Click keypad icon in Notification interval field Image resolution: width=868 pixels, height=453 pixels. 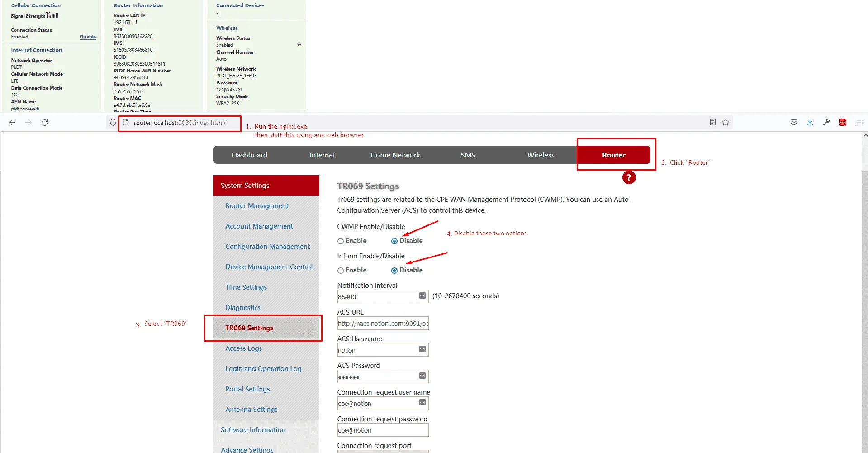422,296
